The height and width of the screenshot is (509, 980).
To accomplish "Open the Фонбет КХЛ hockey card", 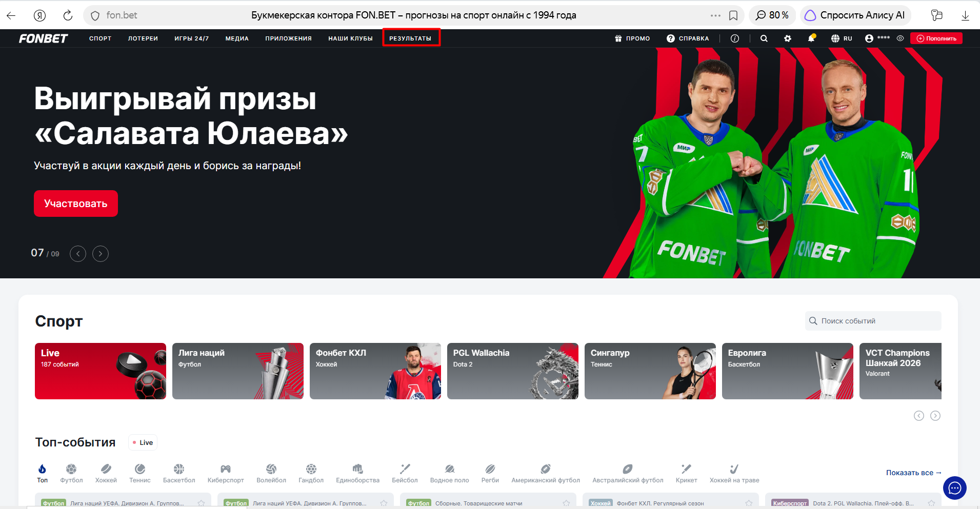I will [x=375, y=371].
